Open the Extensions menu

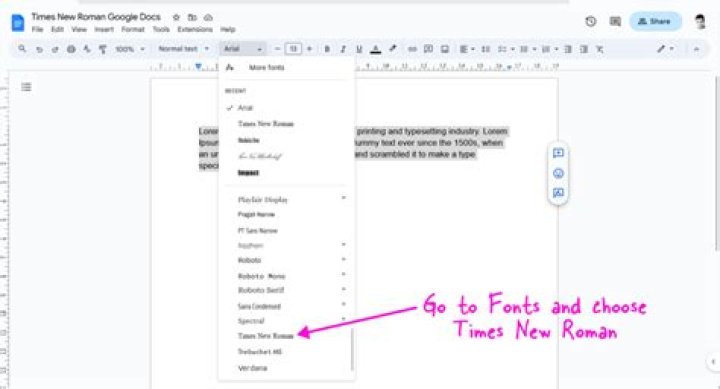coord(195,29)
